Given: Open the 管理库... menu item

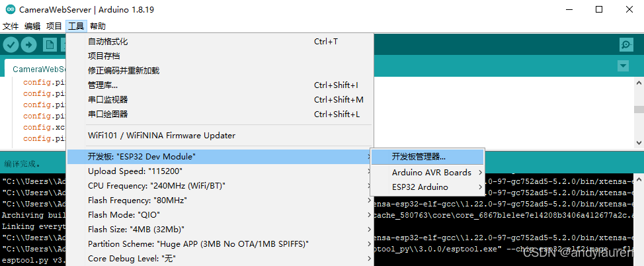Looking at the screenshot, I should tap(102, 85).
